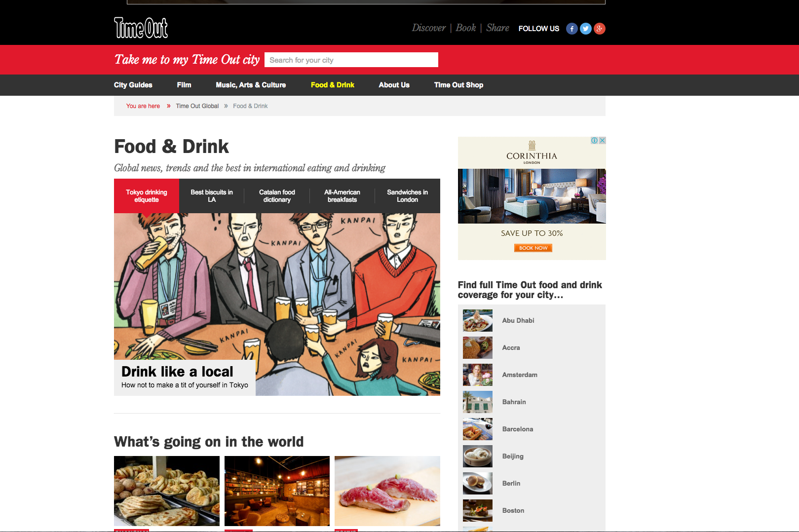This screenshot has width=799, height=532.
Task: Open the Drink like a local article
Action: 177,372
